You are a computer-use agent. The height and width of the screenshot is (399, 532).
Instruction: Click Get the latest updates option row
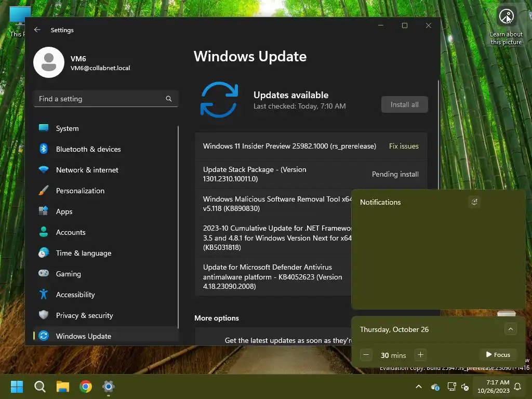pyautogui.click(x=273, y=337)
